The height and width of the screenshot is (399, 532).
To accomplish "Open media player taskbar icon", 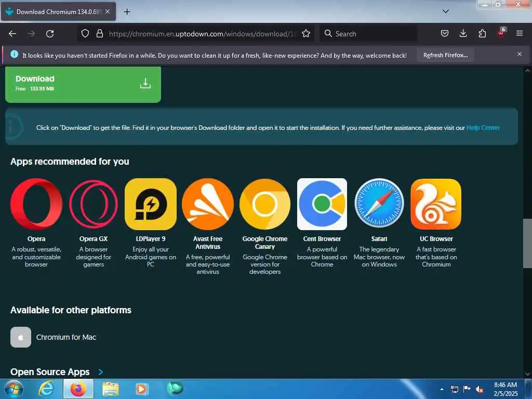I will point(141,389).
